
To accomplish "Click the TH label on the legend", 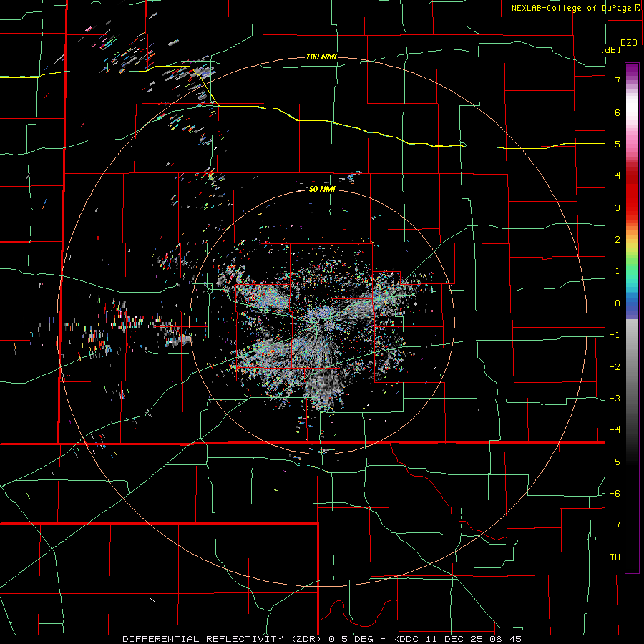I will (615, 557).
